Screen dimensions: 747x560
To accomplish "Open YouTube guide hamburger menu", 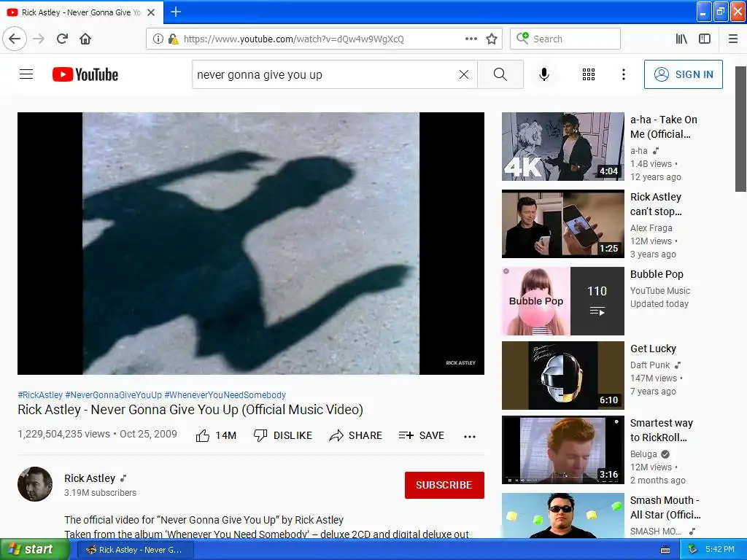I will (x=26, y=74).
